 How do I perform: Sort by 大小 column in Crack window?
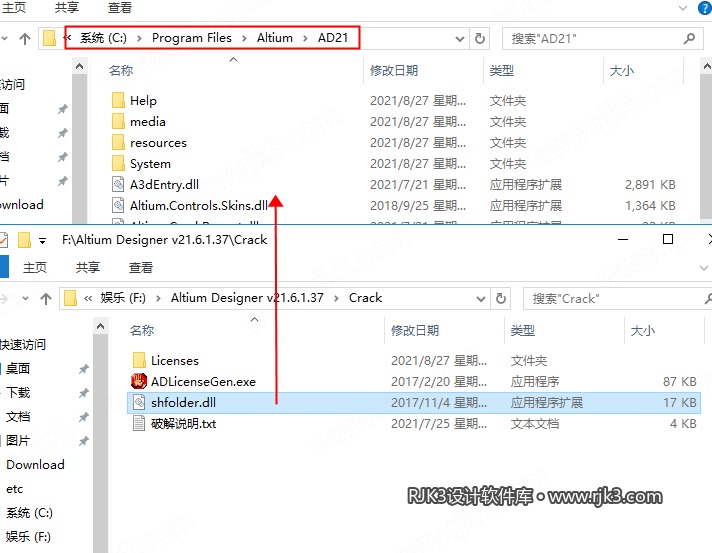coord(643,331)
